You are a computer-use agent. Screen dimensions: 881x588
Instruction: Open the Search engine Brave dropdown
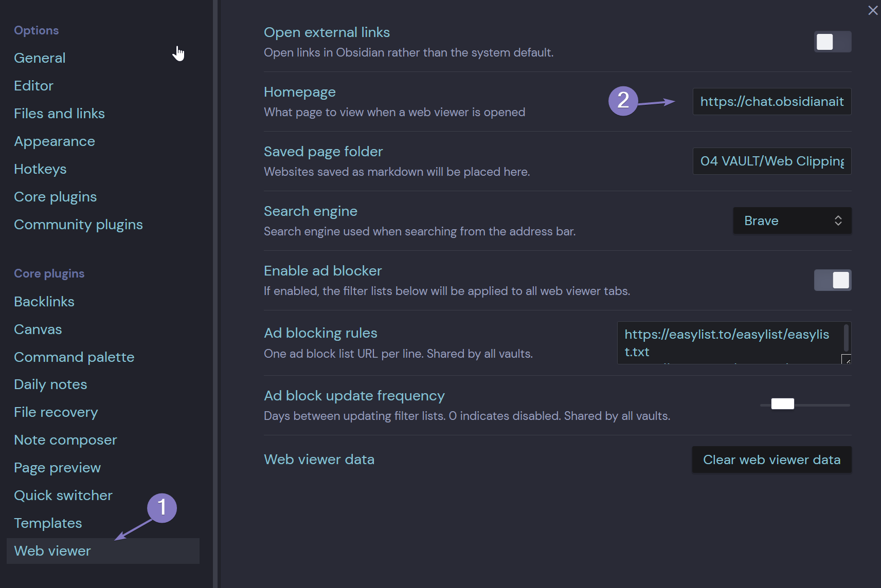click(792, 220)
